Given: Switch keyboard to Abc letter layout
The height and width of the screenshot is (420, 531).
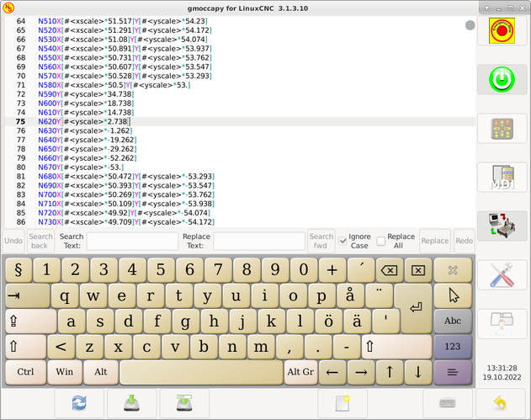Looking at the screenshot, I should [453, 321].
